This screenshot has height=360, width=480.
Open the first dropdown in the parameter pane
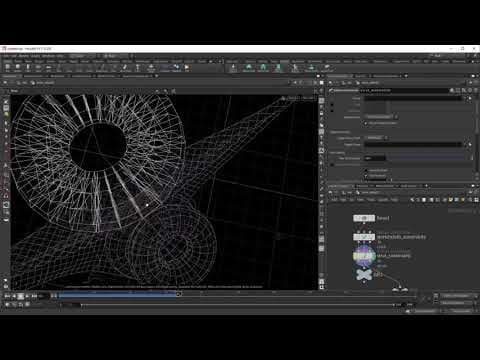(x=381, y=117)
